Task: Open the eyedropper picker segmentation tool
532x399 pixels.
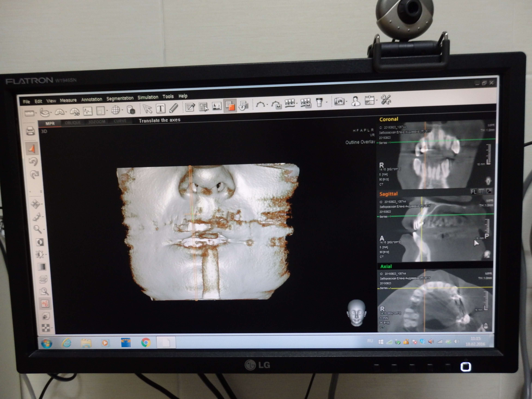Action: tap(190, 107)
